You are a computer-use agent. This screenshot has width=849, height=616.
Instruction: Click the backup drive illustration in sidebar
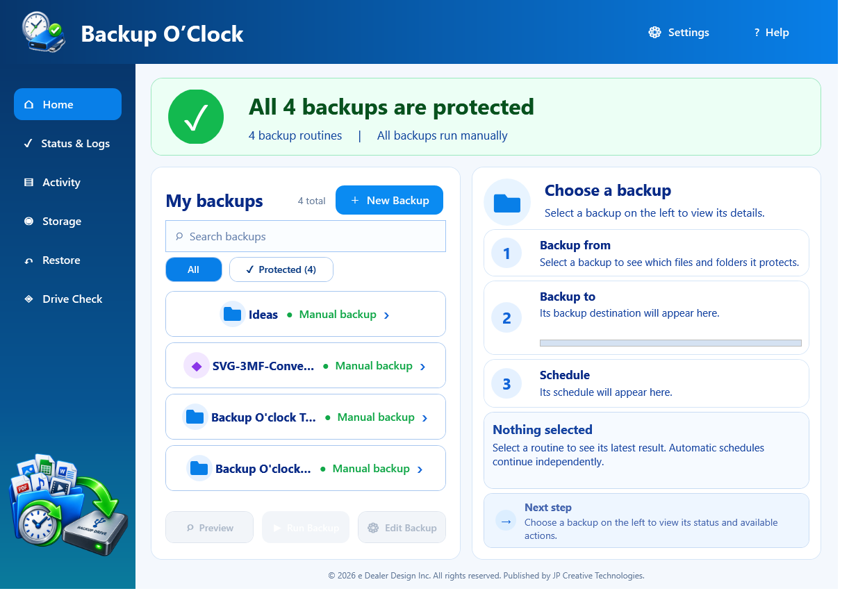click(69, 506)
